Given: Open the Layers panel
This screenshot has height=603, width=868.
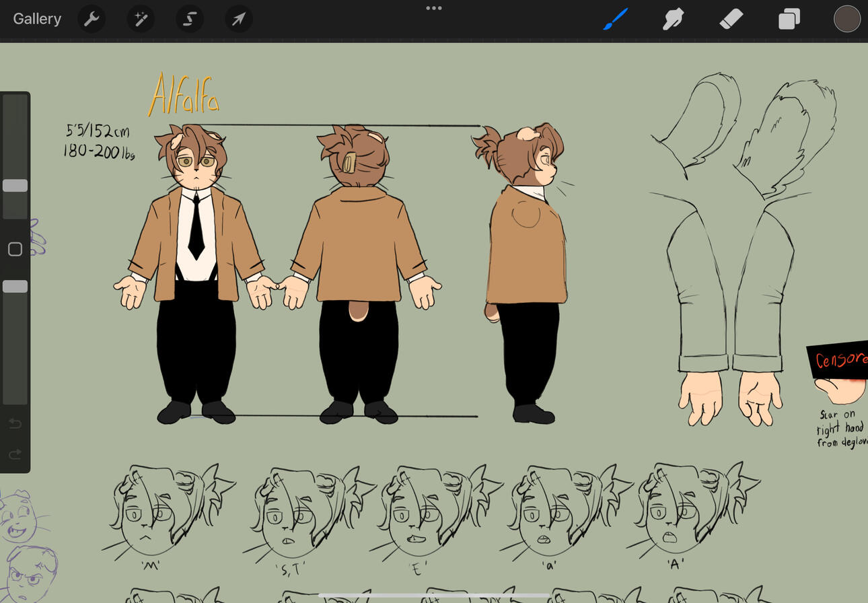Looking at the screenshot, I should point(789,19).
